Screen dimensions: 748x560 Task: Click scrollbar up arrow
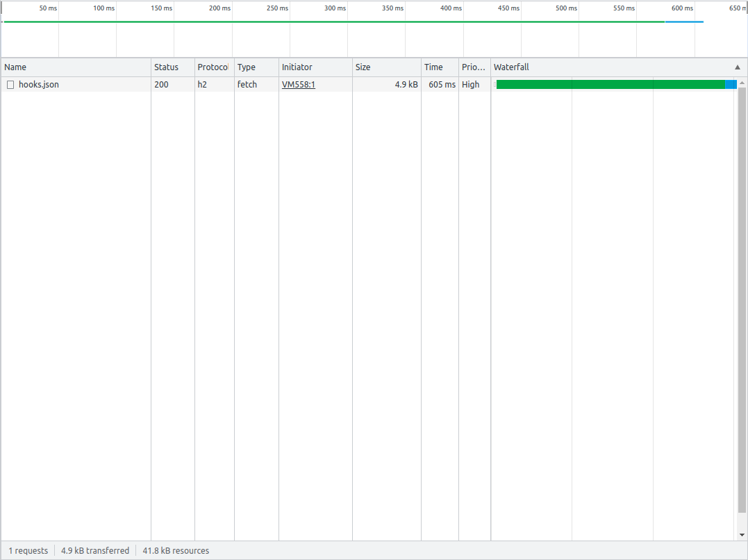pyautogui.click(x=742, y=83)
